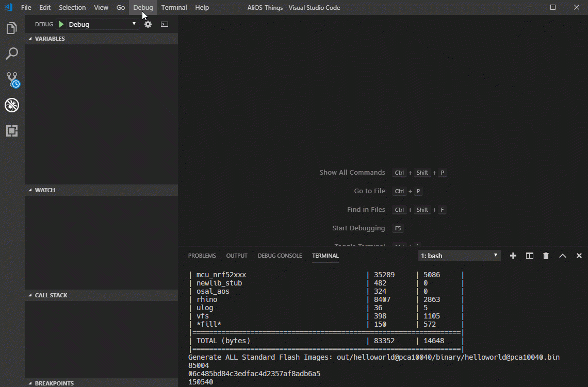Image resolution: width=588 pixels, height=387 pixels.
Task: Close the VS Code window
Action: (x=576, y=7)
